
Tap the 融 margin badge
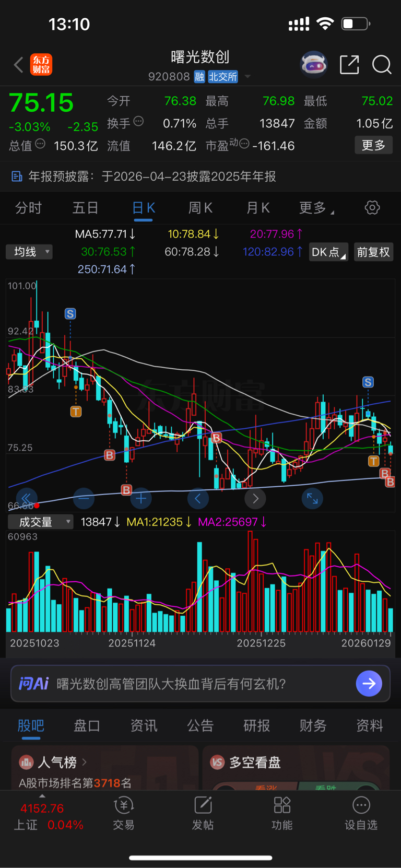(199, 77)
